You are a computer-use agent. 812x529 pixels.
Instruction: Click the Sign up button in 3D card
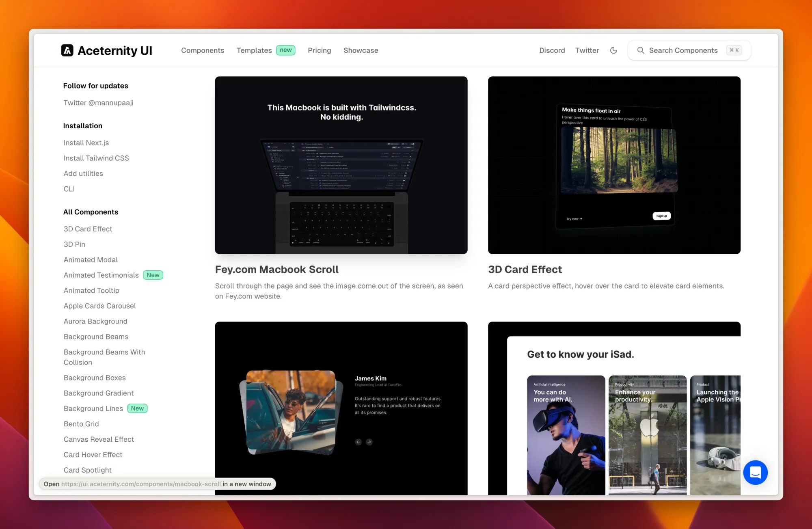pyautogui.click(x=661, y=216)
